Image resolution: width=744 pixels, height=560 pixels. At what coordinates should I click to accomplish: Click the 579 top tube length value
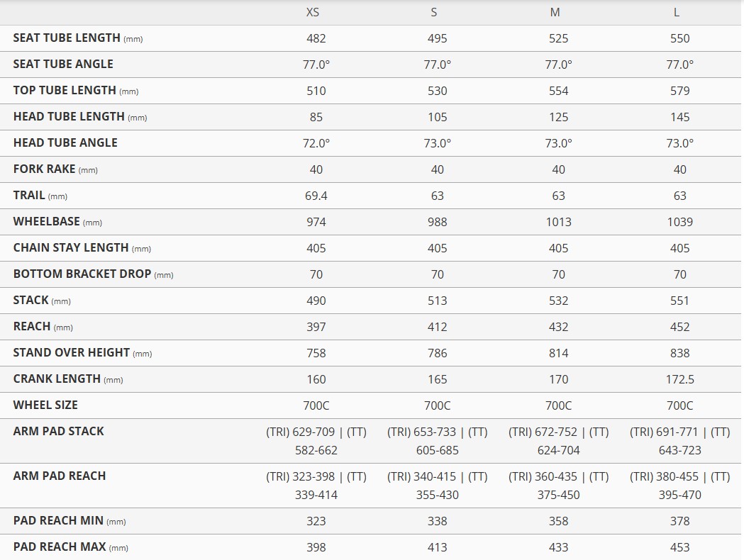[x=680, y=91]
